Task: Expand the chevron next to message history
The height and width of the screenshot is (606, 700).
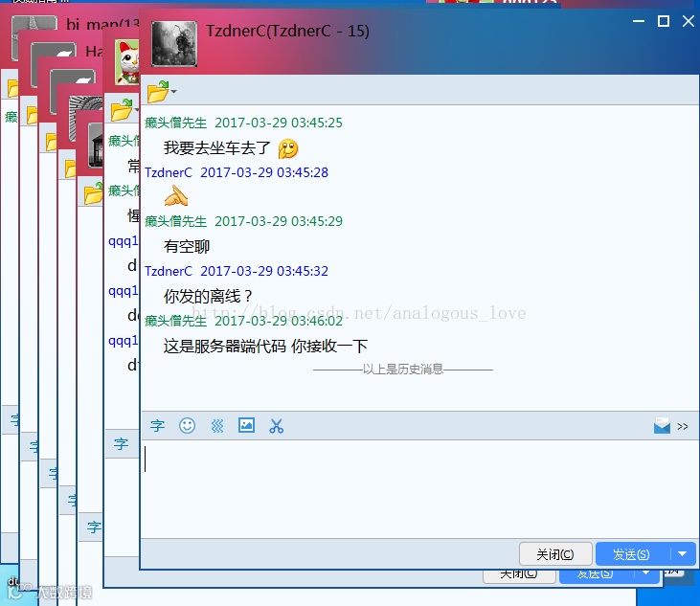Action: click(682, 427)
